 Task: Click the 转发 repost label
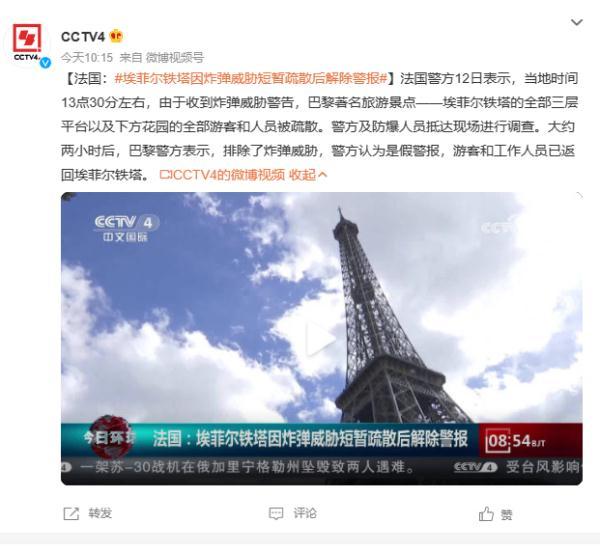click(100, 513)
